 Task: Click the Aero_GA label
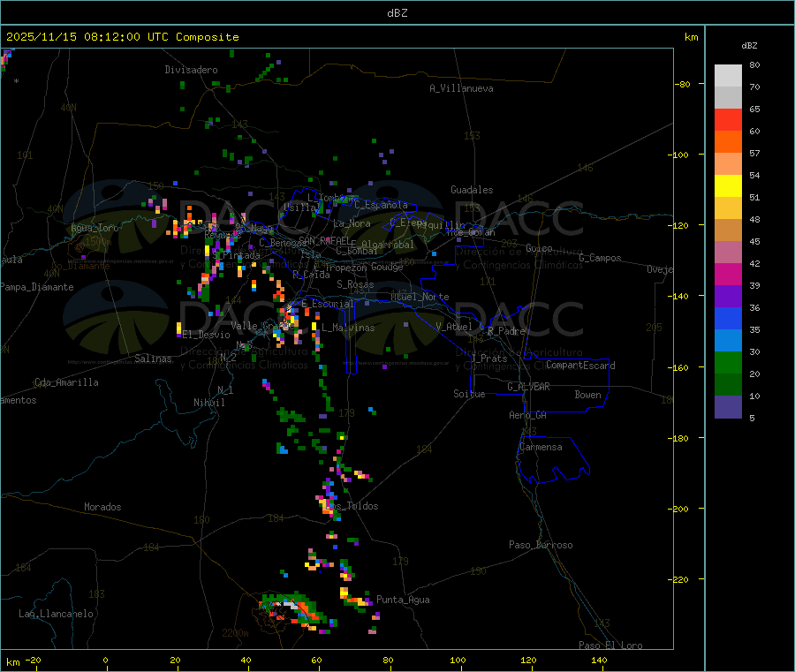(x=527, y=415)
